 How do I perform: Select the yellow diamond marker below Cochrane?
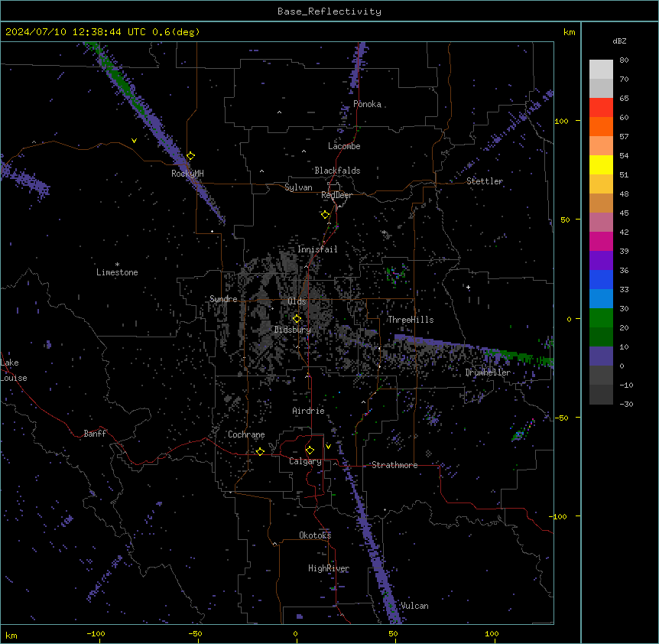(x=260, y=451)
